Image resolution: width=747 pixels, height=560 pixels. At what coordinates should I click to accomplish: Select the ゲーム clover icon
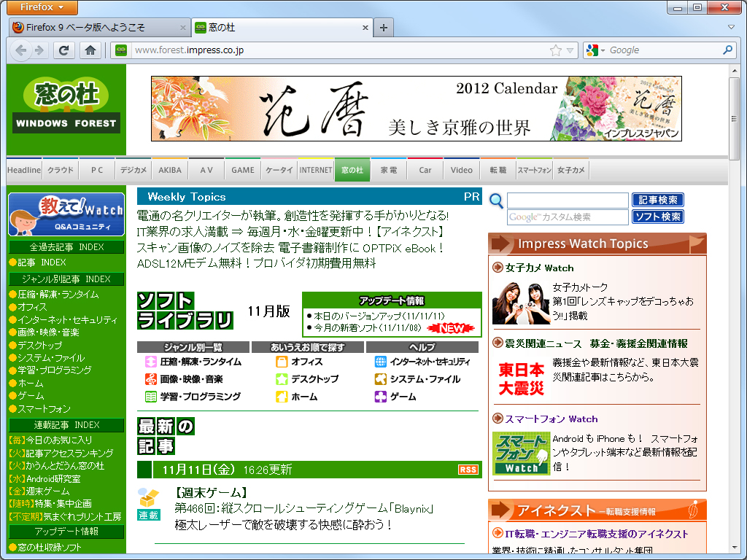pos(382,396)
